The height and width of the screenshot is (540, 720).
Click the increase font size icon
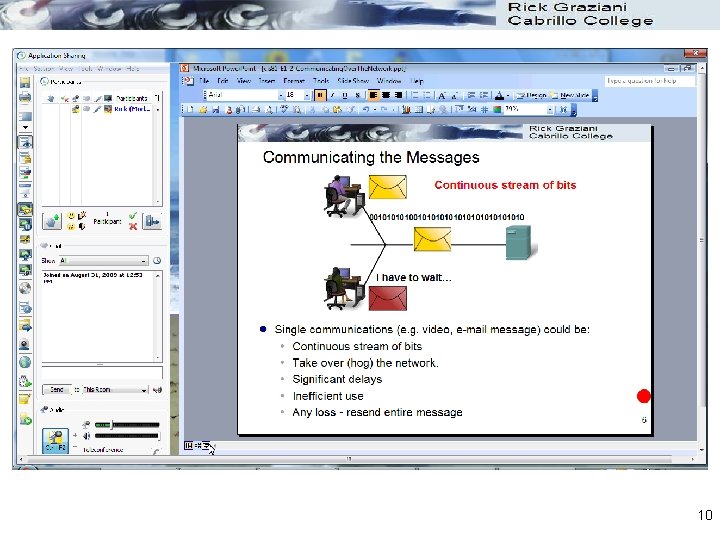click(442, 96)
